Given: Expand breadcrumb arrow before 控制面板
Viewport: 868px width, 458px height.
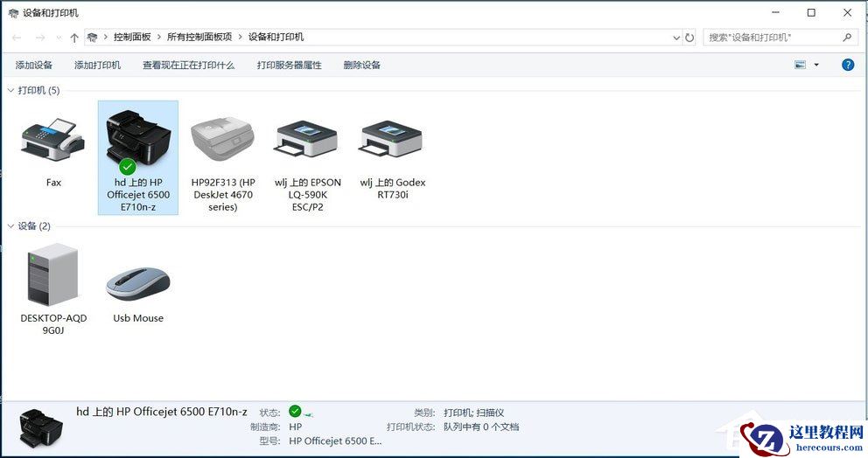Looking at the screenshot, I should coord(106,37).
